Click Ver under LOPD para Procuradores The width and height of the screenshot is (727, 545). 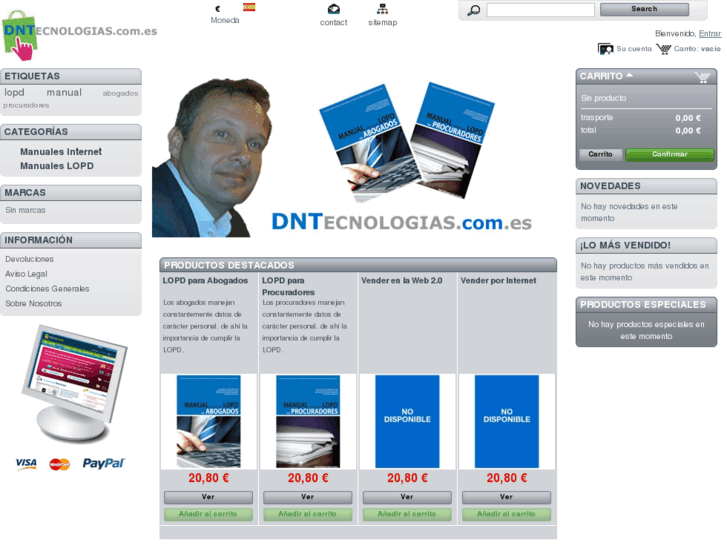307,497
